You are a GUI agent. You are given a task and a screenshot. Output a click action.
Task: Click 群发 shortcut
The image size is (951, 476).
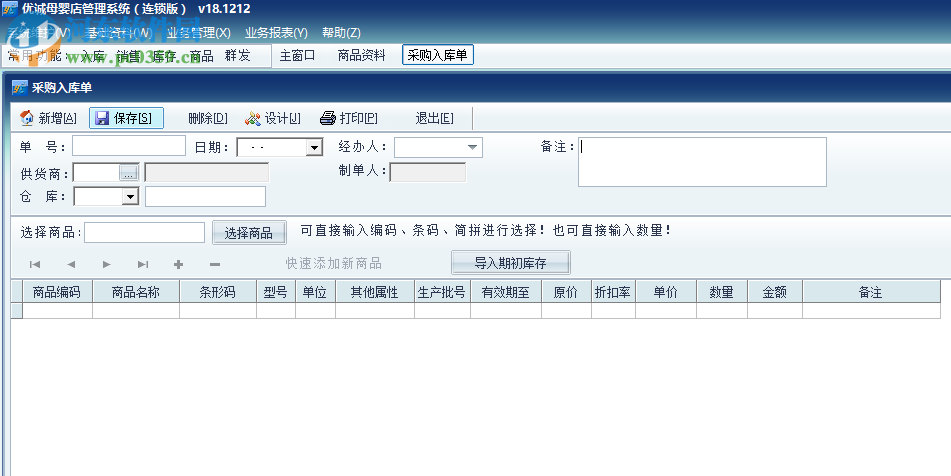pos(237,56)
